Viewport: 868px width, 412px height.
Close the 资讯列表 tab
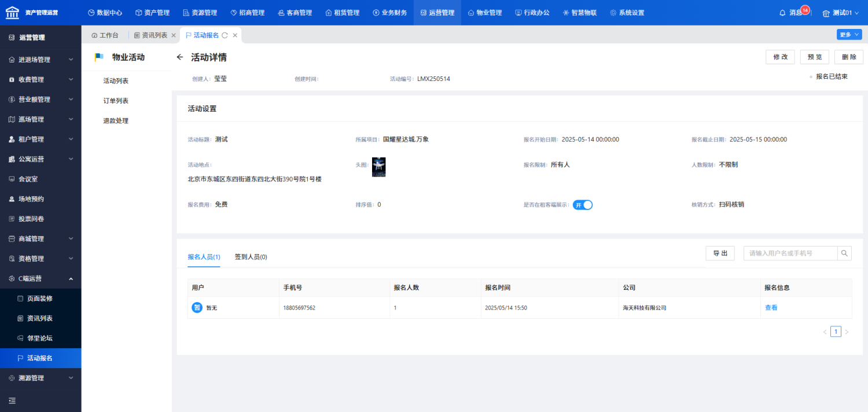(174, 35)
